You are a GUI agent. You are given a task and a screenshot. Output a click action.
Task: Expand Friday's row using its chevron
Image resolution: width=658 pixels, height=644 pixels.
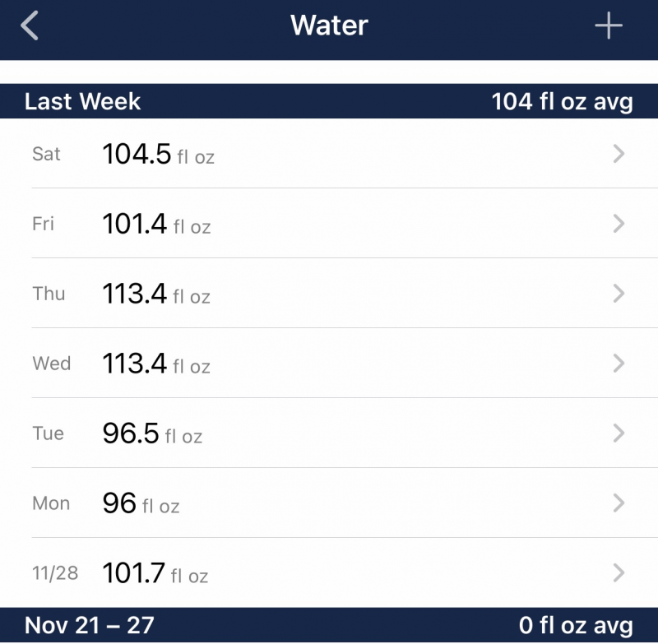click(x=619, y=224)
